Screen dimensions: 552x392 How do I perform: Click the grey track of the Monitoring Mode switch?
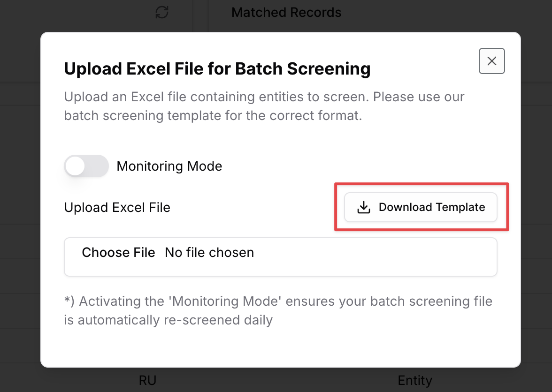pos(97,166)
